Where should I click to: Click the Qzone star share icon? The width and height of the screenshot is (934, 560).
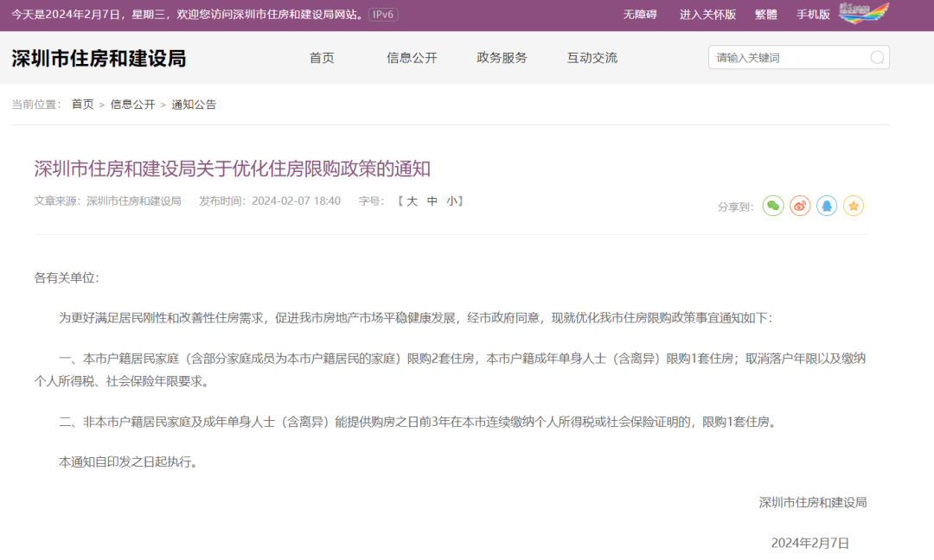tap(854, 206)
